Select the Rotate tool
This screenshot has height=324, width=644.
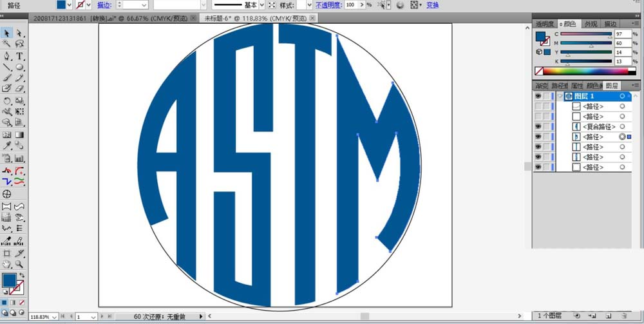point(7,100)
